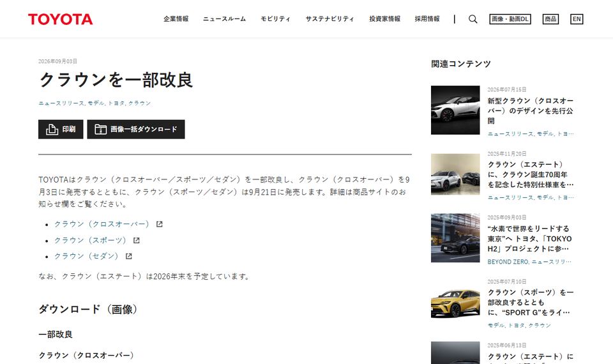Open サステナビリティ menu

[329, 19]
